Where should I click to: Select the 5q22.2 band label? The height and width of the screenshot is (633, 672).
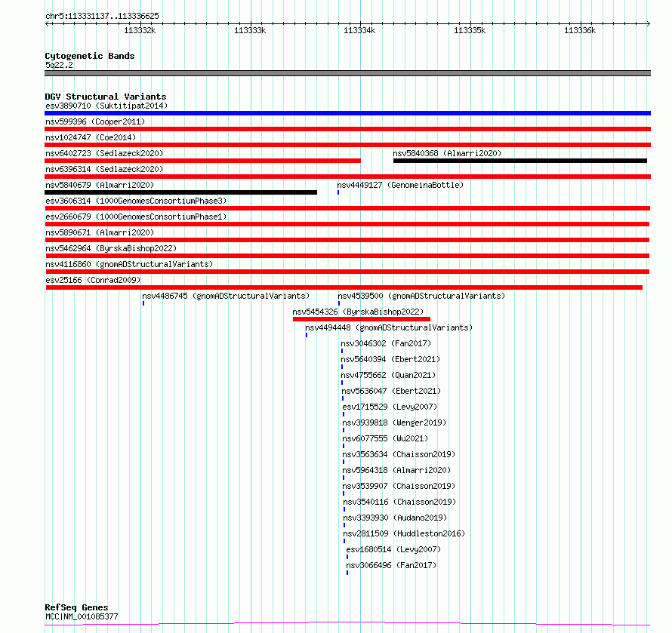click(59, 65)
